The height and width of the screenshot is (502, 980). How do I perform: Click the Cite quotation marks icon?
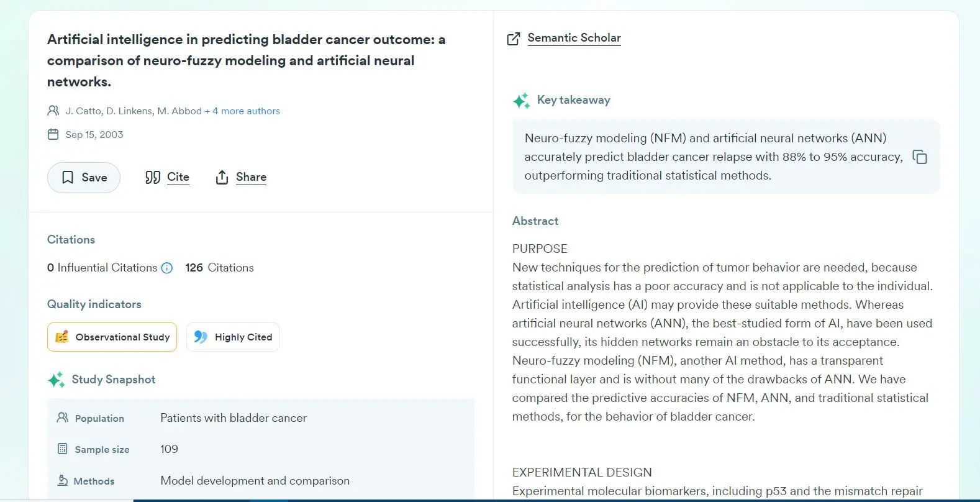click(153, 178)
